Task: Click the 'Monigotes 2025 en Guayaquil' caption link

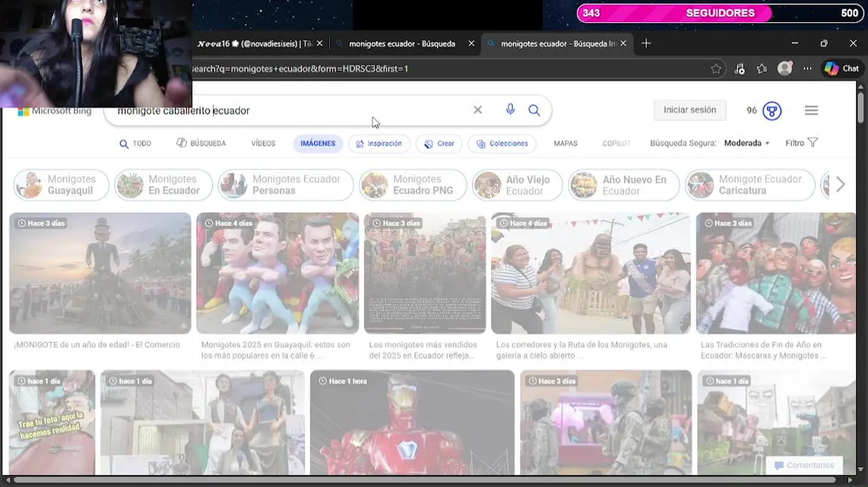Action: pos(276,350)
